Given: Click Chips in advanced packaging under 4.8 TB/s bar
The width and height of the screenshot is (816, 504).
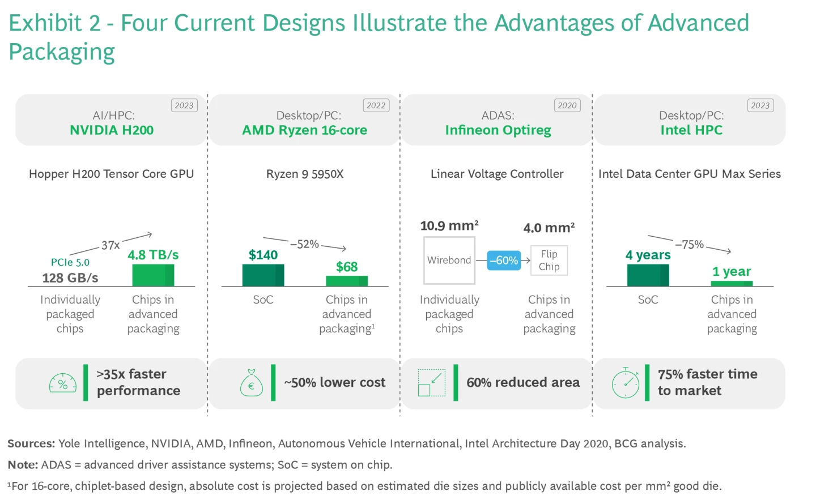Looking at the screenshot, I should click(153, 314).
